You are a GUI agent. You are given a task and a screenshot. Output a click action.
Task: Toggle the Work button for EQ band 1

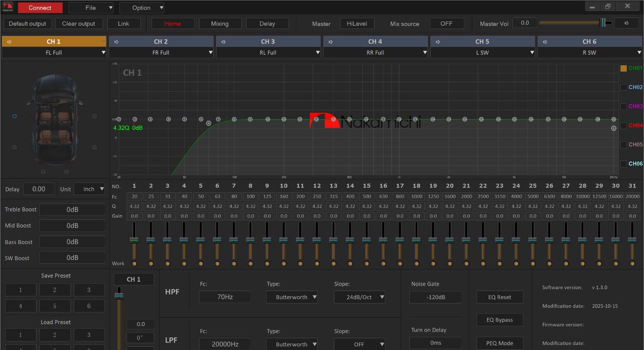[x=134, y=264]
